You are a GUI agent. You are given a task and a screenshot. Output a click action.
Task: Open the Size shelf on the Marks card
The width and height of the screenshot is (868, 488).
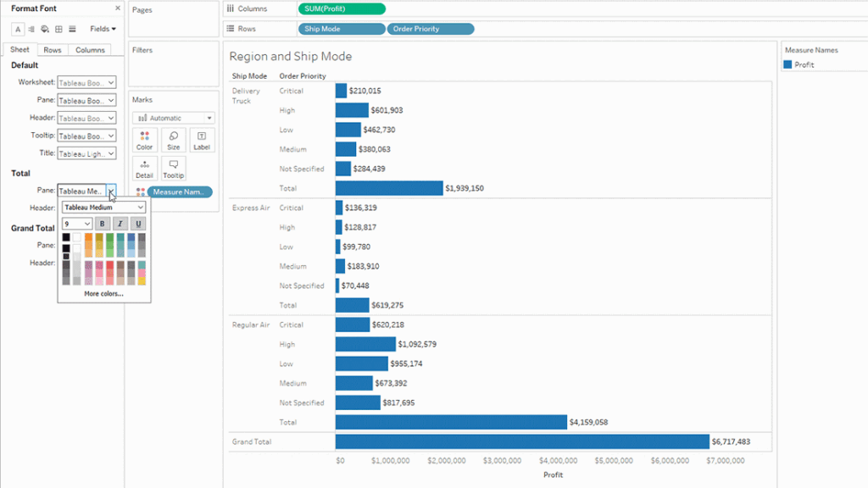[172, 139]
